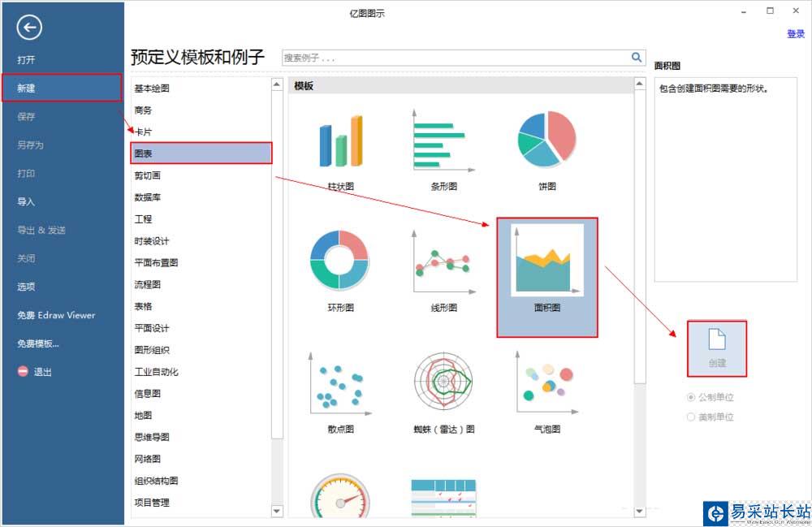Click the 登录 login link
812x527 pixels.
tap(796, 34)
